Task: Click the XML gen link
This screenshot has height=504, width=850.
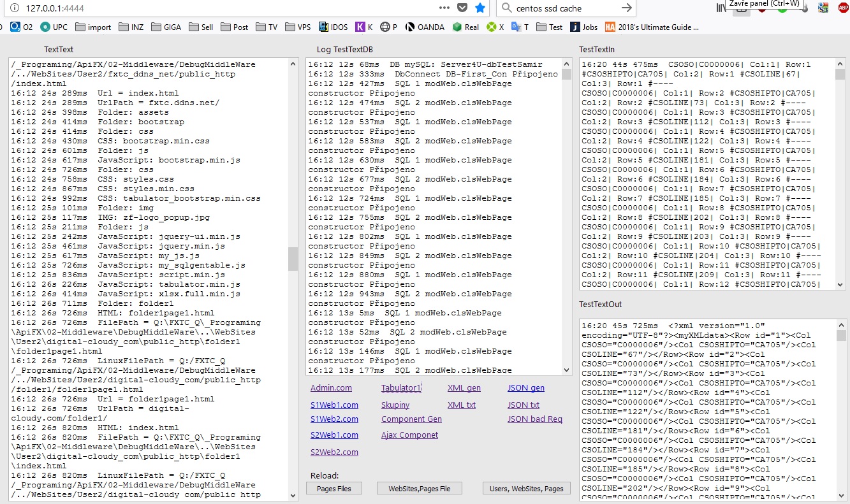Action: 464,388
